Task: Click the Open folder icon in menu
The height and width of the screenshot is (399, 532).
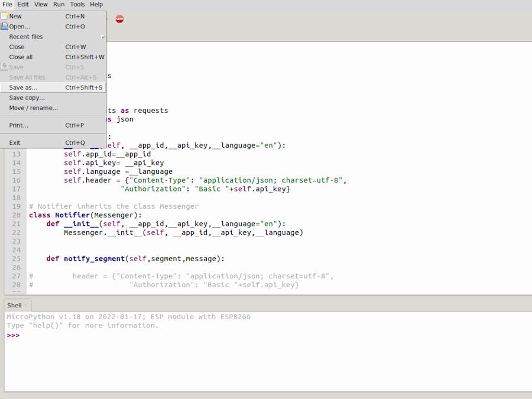Action: [4, 27]
